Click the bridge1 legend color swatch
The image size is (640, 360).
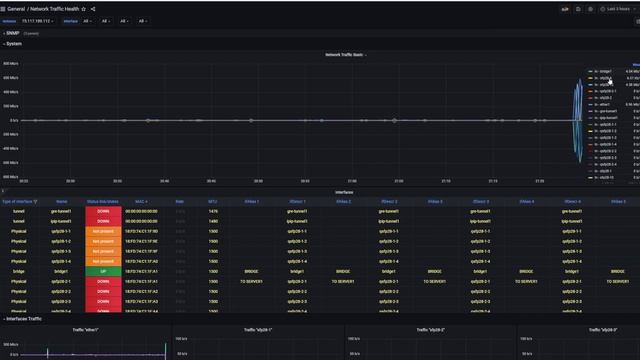590,71
